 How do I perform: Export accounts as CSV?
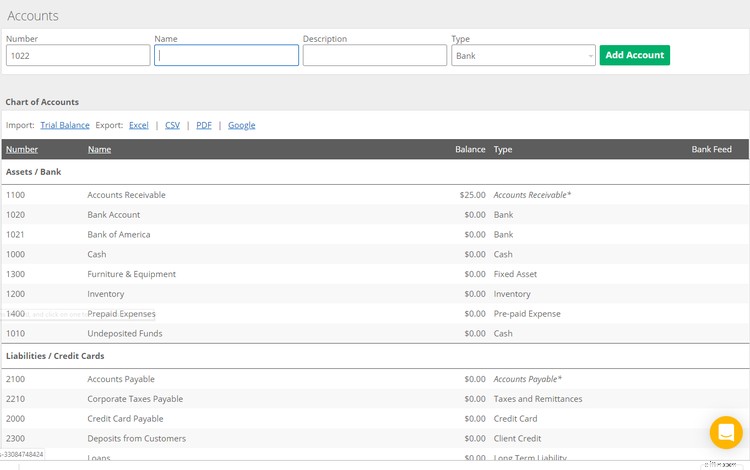(x=172, y=125)
